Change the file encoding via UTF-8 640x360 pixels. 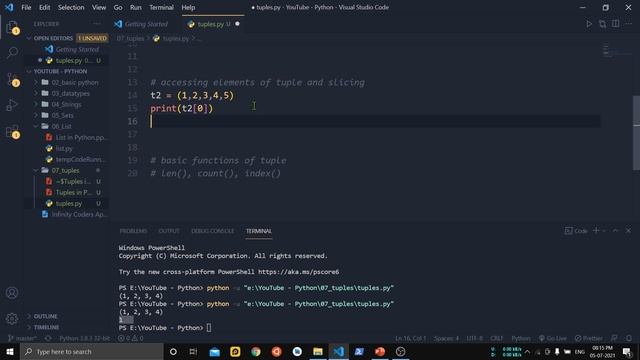coord(474,338)
